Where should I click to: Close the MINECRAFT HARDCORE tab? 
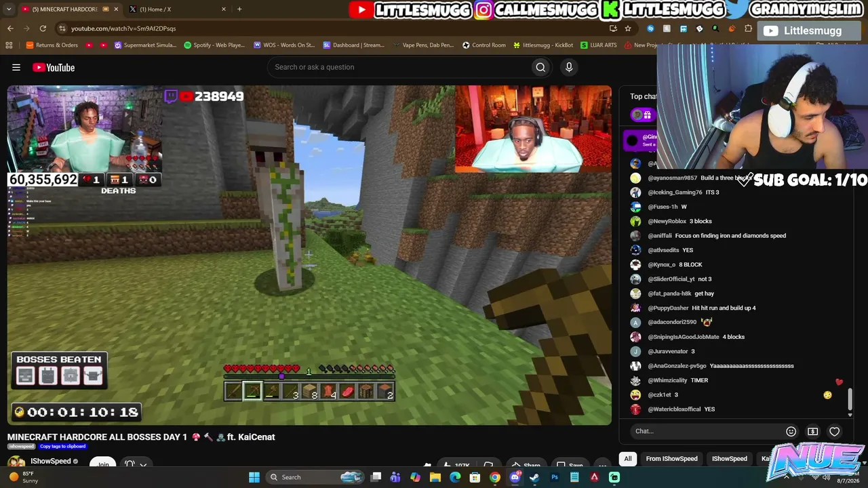coord(116,9)
